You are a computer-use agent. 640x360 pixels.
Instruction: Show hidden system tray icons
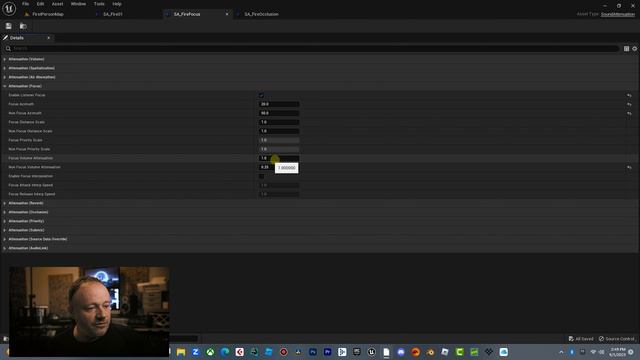pos(561,352)
